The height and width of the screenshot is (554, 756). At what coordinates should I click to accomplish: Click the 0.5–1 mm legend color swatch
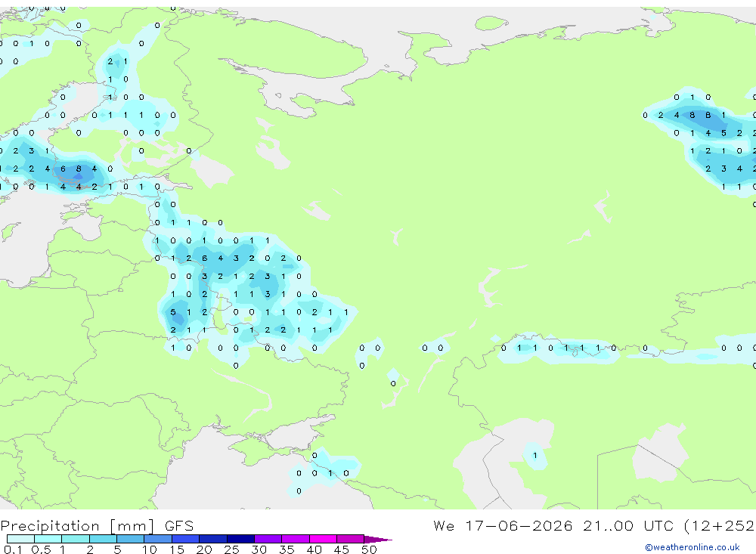(48, 539)
